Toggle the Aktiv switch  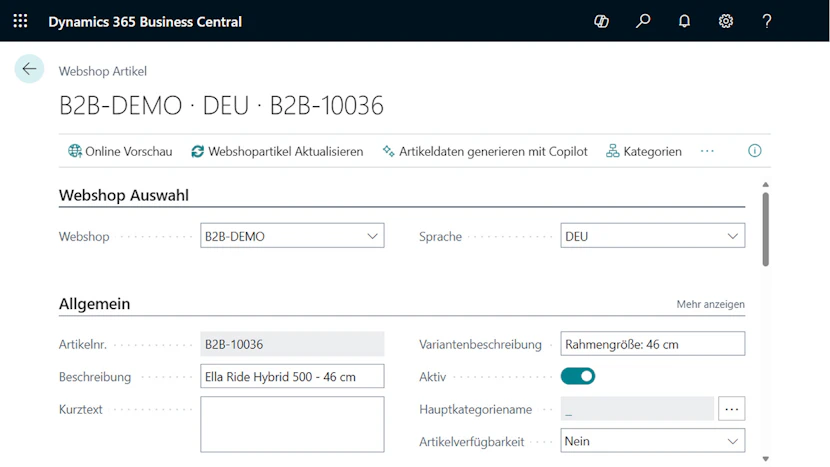click(x=578, y=376)
